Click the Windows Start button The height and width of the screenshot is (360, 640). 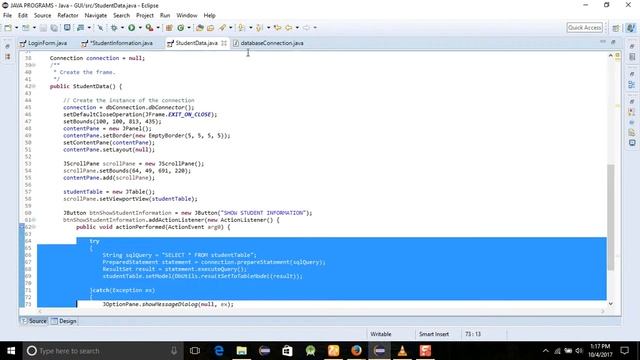click(x=11, y=351)
